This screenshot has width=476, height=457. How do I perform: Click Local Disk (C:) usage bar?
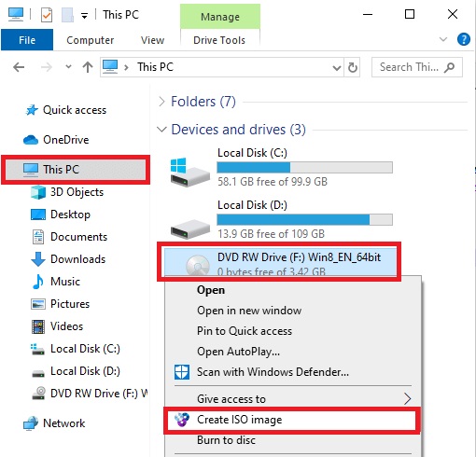click(304, 168)
